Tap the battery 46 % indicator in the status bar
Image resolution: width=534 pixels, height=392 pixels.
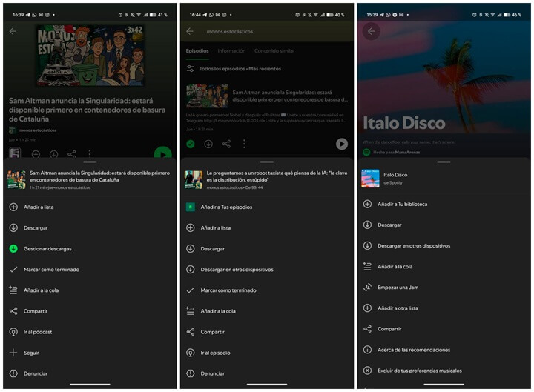(514, 15)
